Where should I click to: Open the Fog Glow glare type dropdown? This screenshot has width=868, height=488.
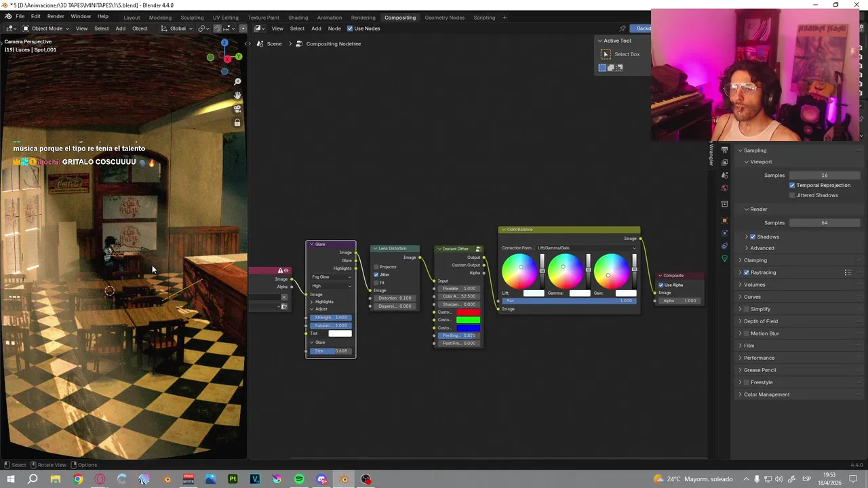pyautogui.click(x=332, y=277)
